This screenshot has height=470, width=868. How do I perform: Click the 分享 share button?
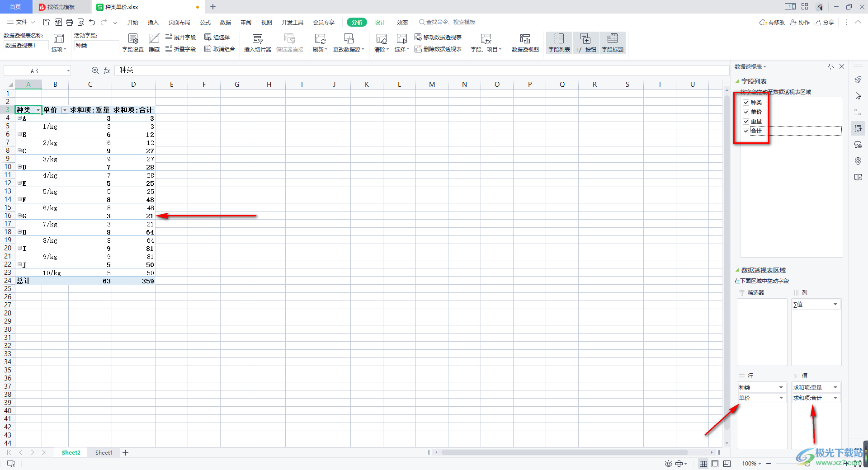(x=824, y=22)
